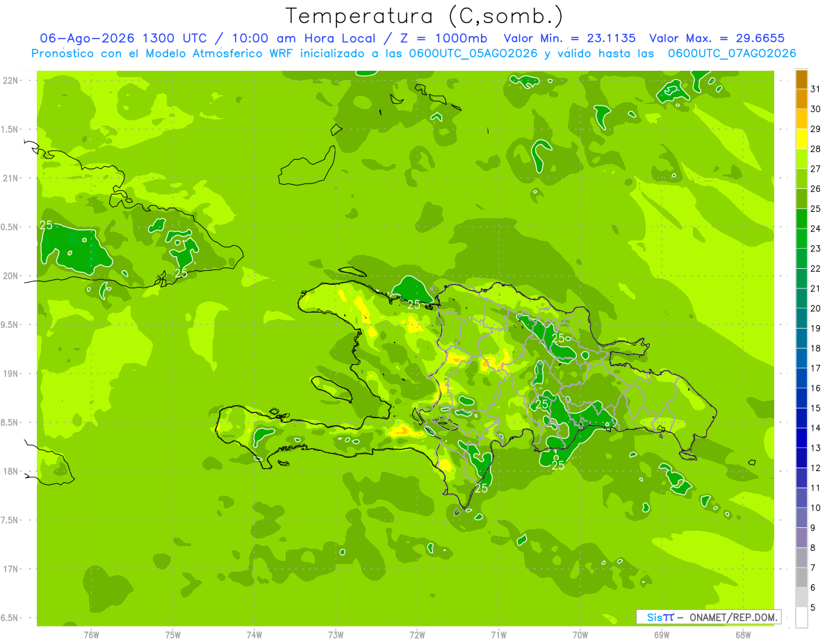Click latitude label "21N"
This screenshot has height=644, width=834.
pyautogui.click(x=12, y=179)
